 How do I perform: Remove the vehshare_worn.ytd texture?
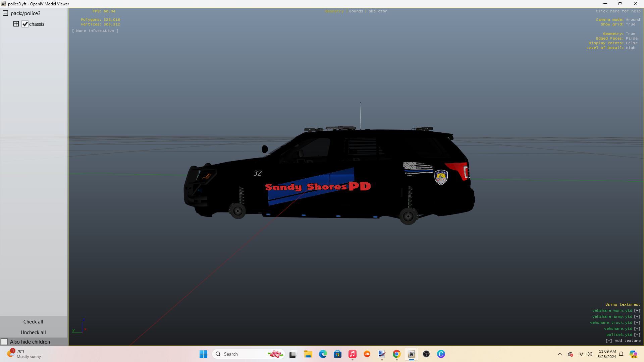coord(637,311)
